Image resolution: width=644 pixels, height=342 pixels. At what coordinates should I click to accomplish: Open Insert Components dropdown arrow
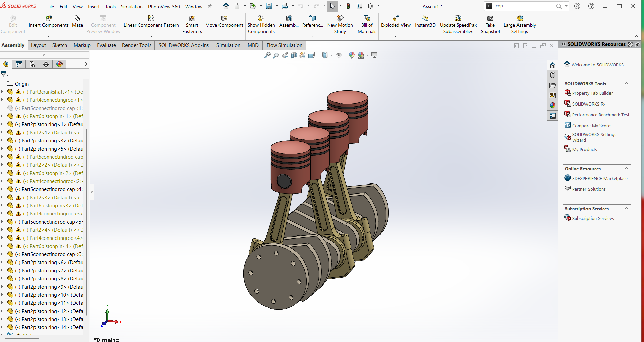(x=48, y=36)
